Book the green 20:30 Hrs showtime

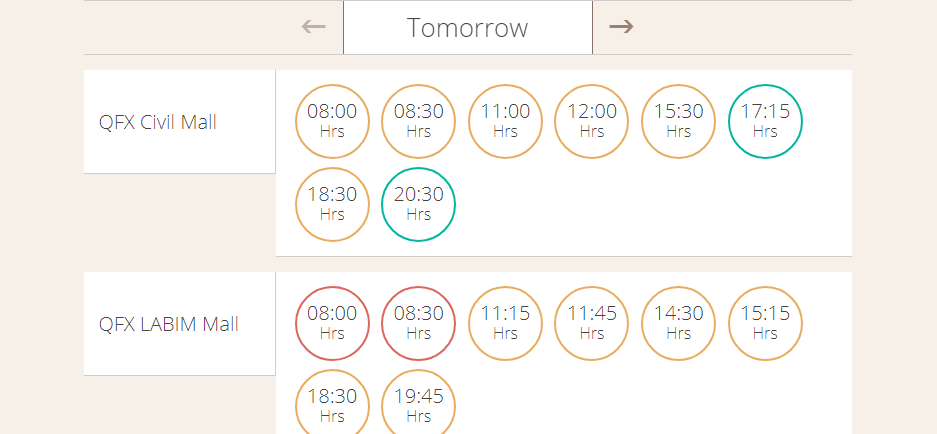[x=418, y=204]
